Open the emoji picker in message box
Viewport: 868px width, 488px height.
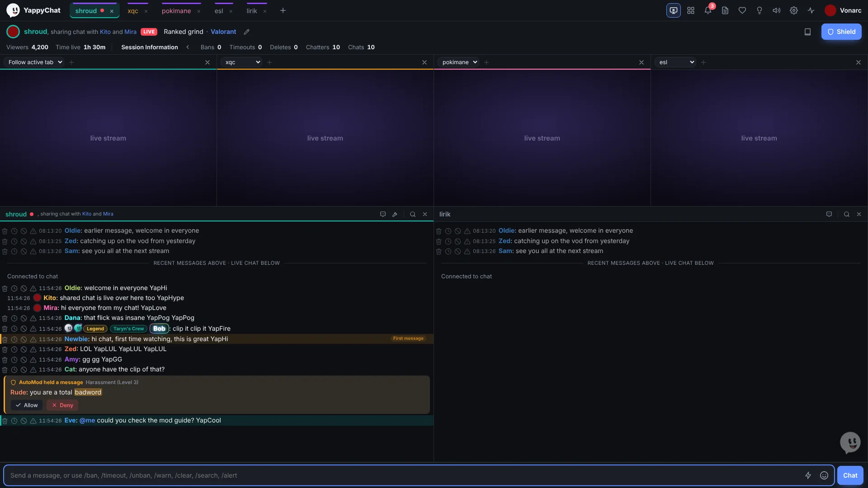pos(824,475)
